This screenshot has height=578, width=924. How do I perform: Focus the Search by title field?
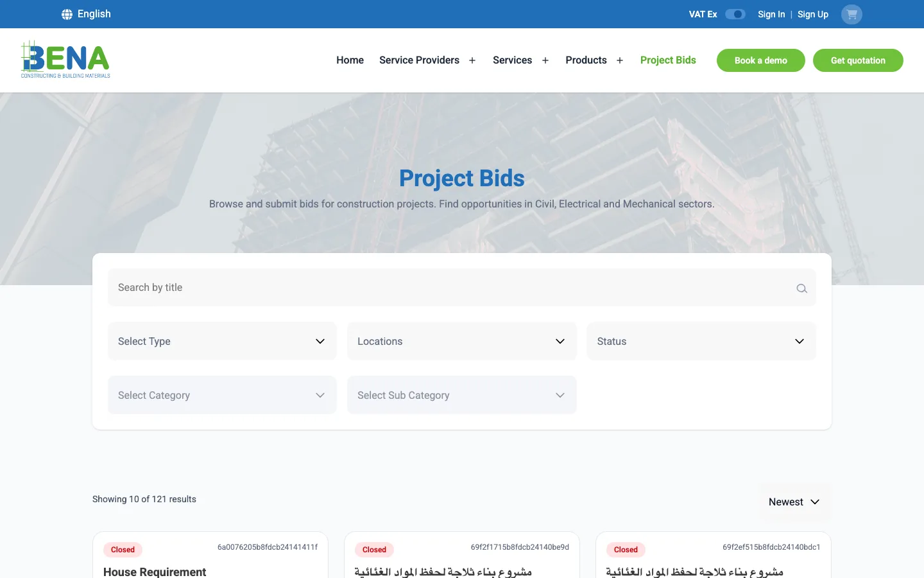click(x=462, y=288)
